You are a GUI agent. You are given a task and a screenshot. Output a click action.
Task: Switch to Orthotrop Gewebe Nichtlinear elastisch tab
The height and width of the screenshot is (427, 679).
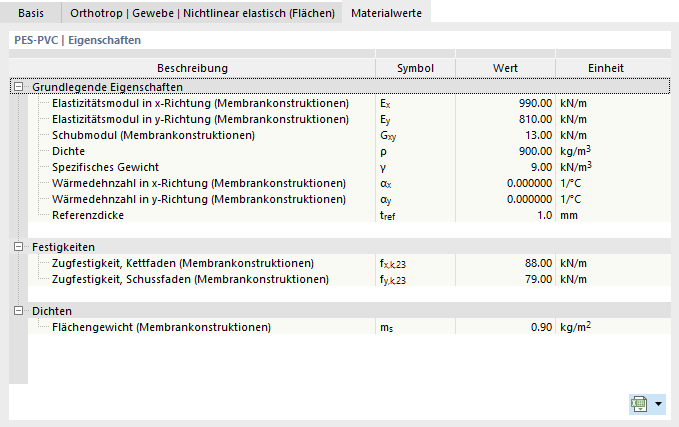pos(202,13)
